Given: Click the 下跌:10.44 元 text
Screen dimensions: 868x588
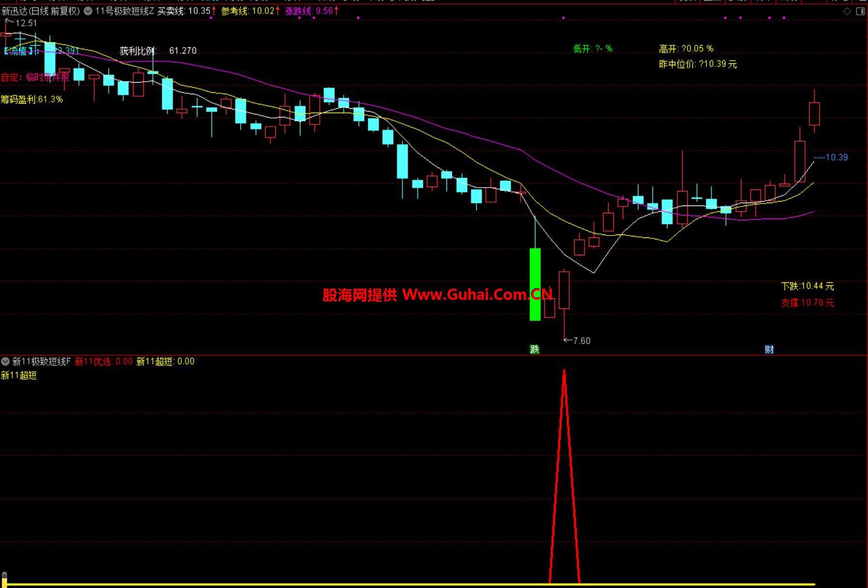Looking at the screenshot, I should click(x=808, y=286).
